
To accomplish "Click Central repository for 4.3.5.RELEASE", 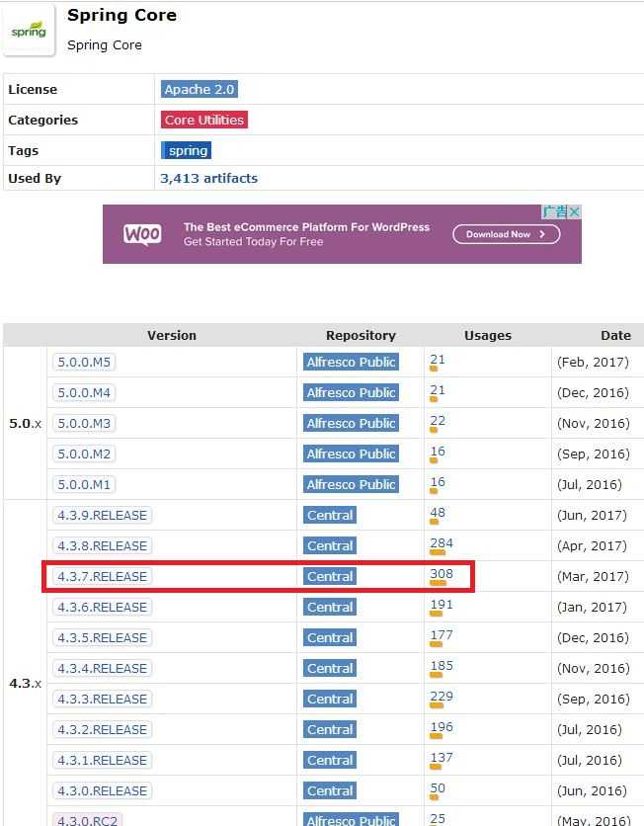I will [330, 637].
